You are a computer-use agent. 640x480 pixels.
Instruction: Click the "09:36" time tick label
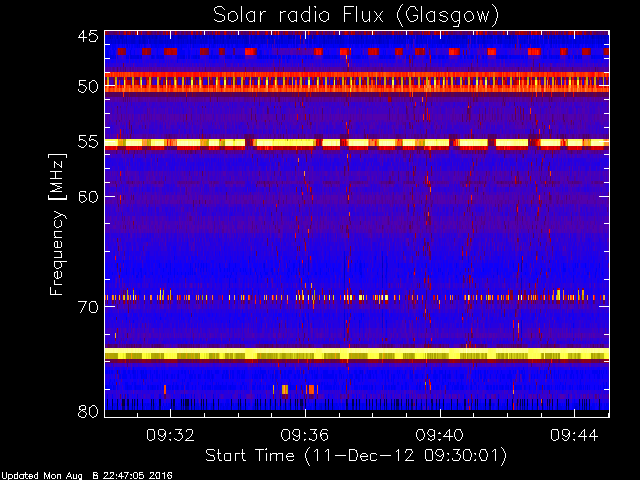pyautogui.click(x=304, y=435)
